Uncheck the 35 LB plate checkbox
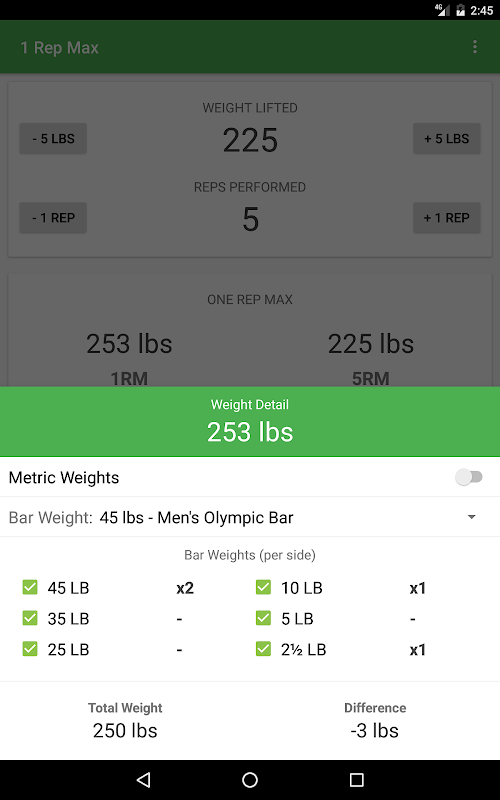The image size is (500, 800). tap(30, 618)
